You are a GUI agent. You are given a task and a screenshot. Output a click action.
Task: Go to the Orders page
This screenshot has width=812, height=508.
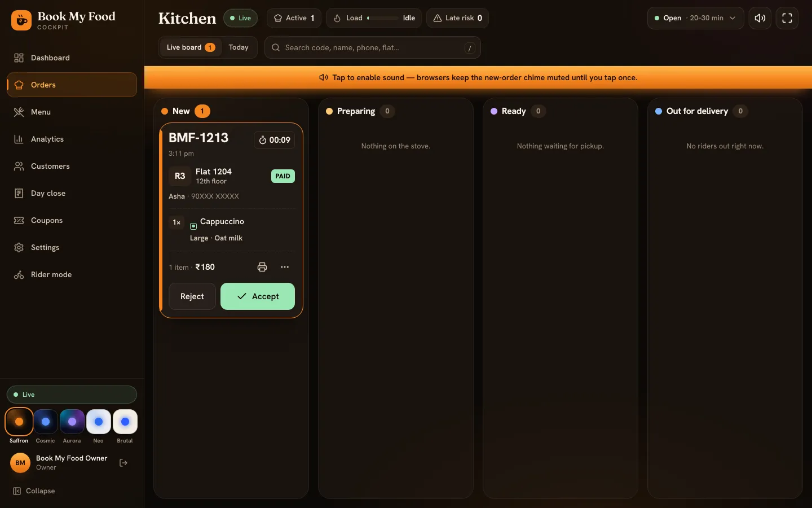click(x=72, y=85)
